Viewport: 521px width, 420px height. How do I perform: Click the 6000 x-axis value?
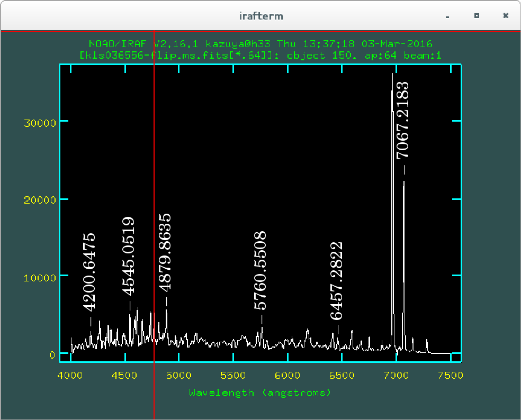[x=288, y=376]
